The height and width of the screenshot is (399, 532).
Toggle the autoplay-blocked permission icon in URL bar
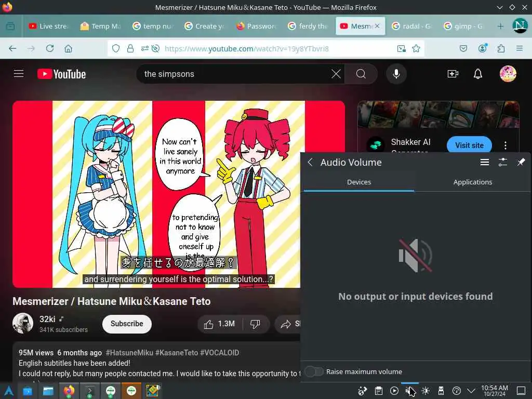click(x=155, y=48)
